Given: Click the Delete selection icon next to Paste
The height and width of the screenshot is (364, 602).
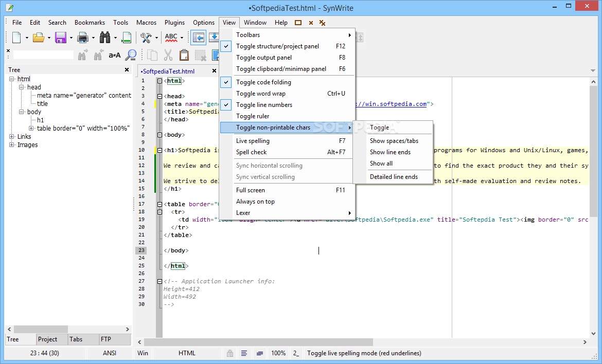Looking at the screenshot, I should 201,55.
